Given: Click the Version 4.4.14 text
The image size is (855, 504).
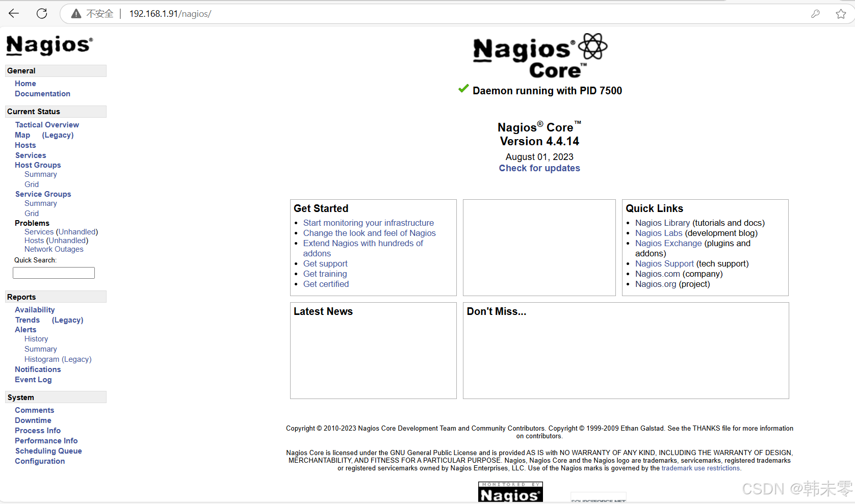Looking at the screenshot, I should click(x=539, y=141).
